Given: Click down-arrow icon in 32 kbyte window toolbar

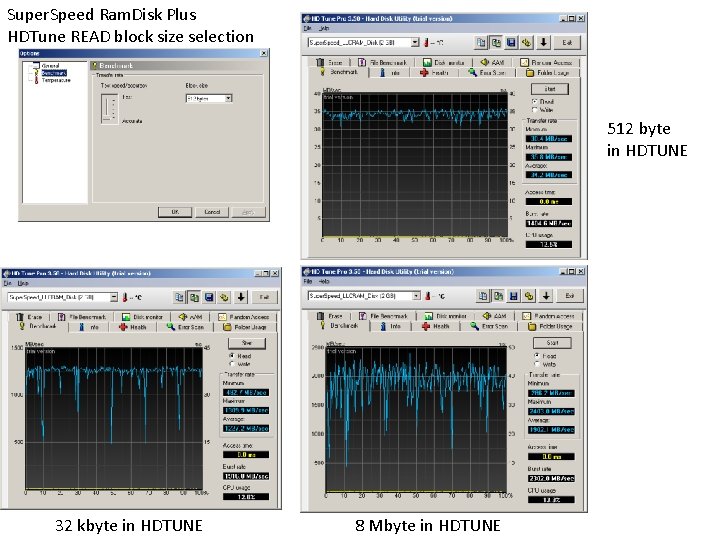Looking at the screenshot, I should (x=241, y=297).
